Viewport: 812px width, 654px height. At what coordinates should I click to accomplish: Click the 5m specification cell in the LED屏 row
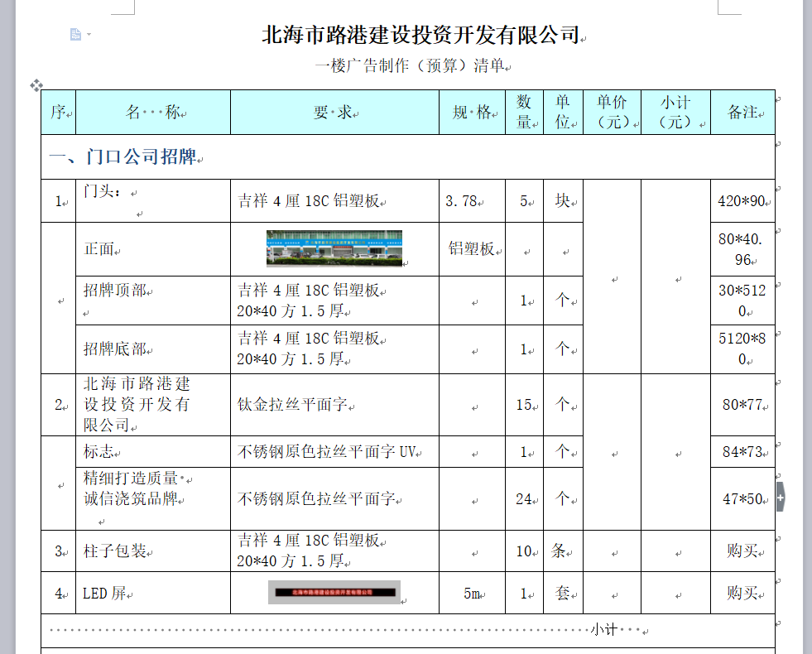pyautogui.click(x=472, y=594)
